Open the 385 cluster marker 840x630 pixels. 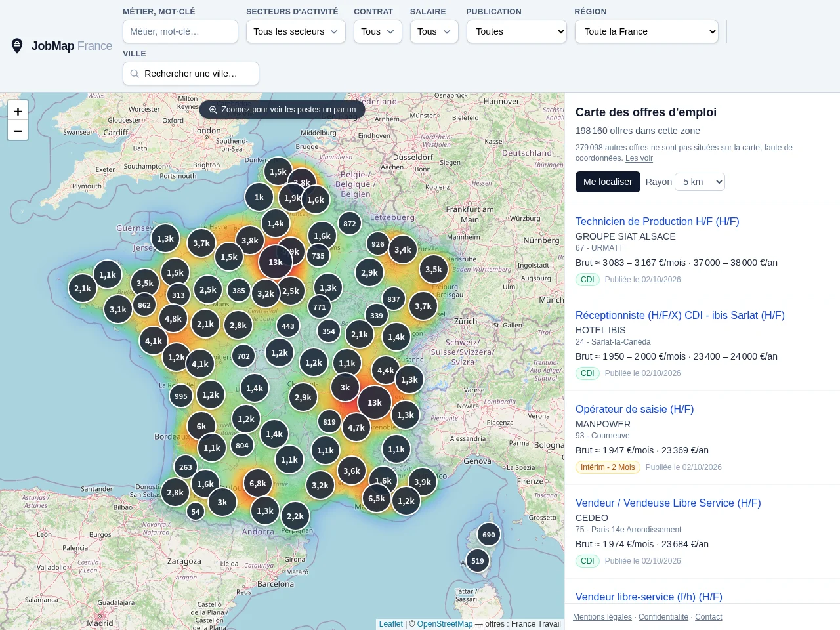[x=239, y=291]
